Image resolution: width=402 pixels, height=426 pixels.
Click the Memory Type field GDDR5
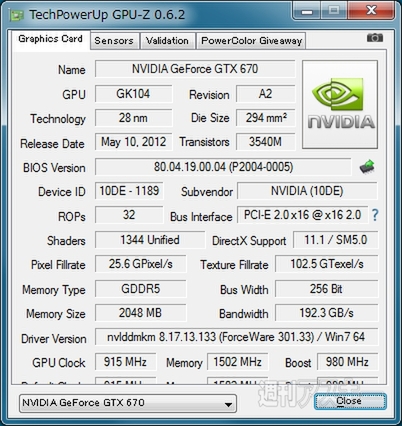pos(140,289)
